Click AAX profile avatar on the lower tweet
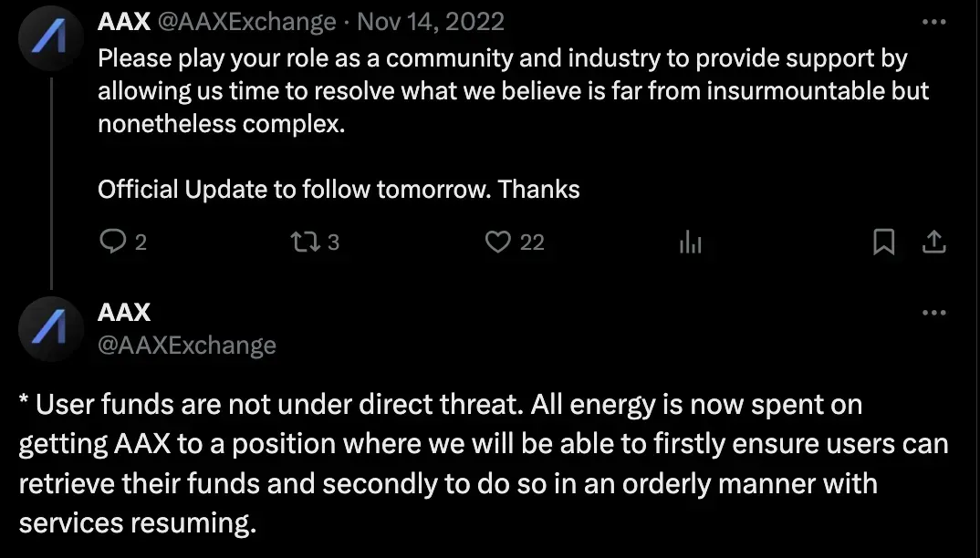980x558 pixels. [50, 328]
